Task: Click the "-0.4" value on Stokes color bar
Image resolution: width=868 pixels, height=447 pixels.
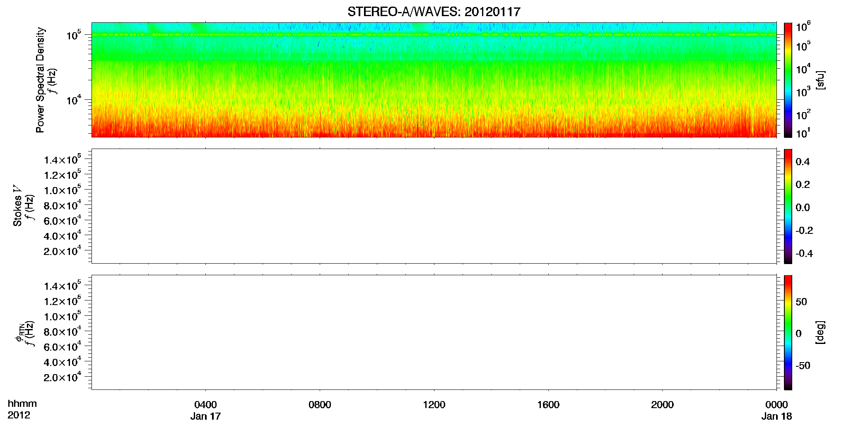Action: click(804, 253)
